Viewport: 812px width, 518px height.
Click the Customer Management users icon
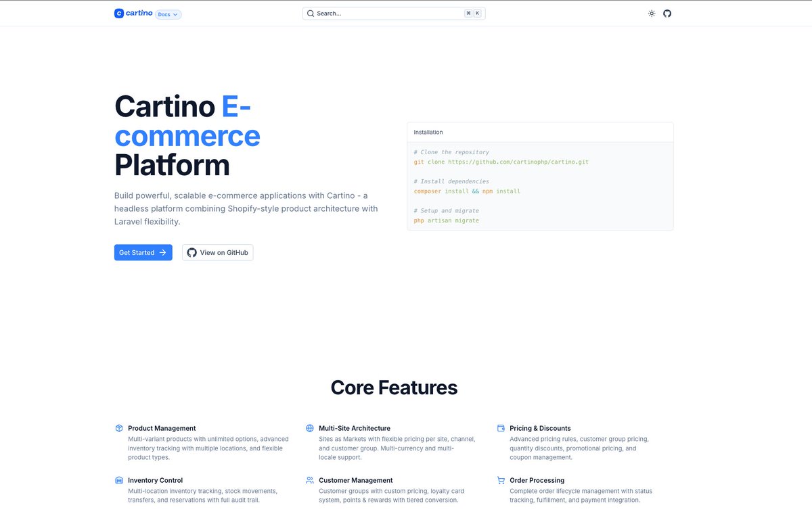(x=310, y=480)
